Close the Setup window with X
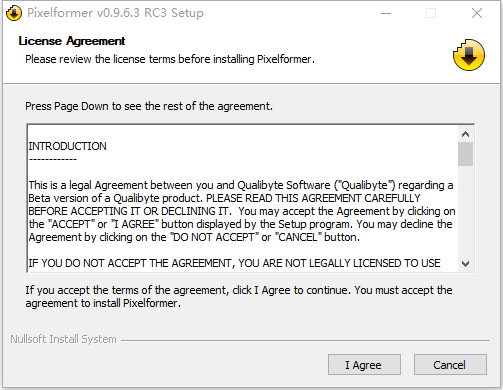The width and height of the screenshot is (503, 390). (x=477, y=13)
